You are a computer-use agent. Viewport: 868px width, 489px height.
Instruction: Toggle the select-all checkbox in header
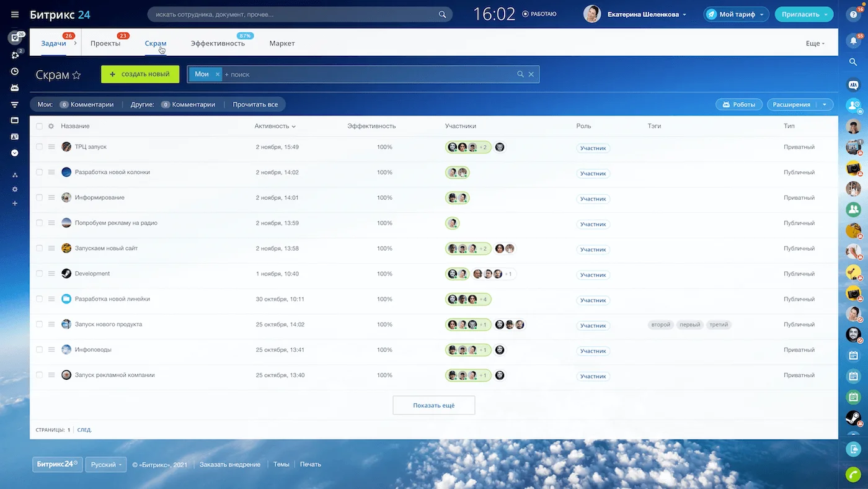click(x=39, y=126)
